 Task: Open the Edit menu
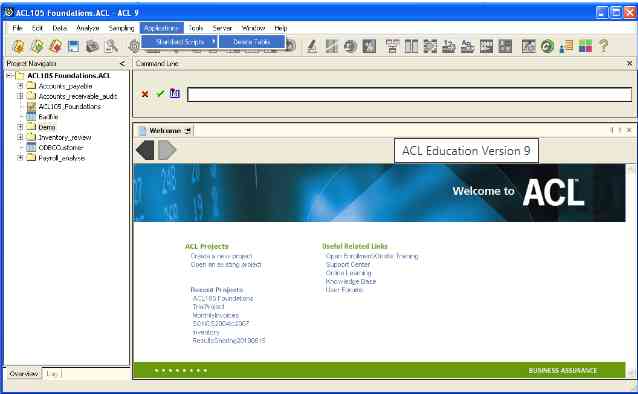pos(37,28)
